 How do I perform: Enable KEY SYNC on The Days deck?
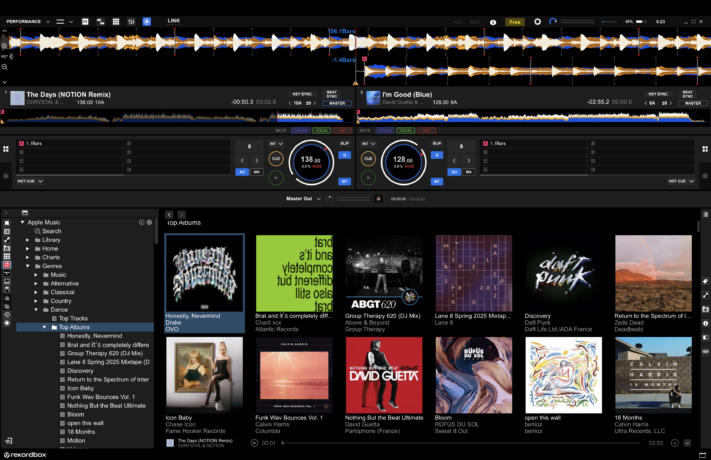tap(302, 94)
